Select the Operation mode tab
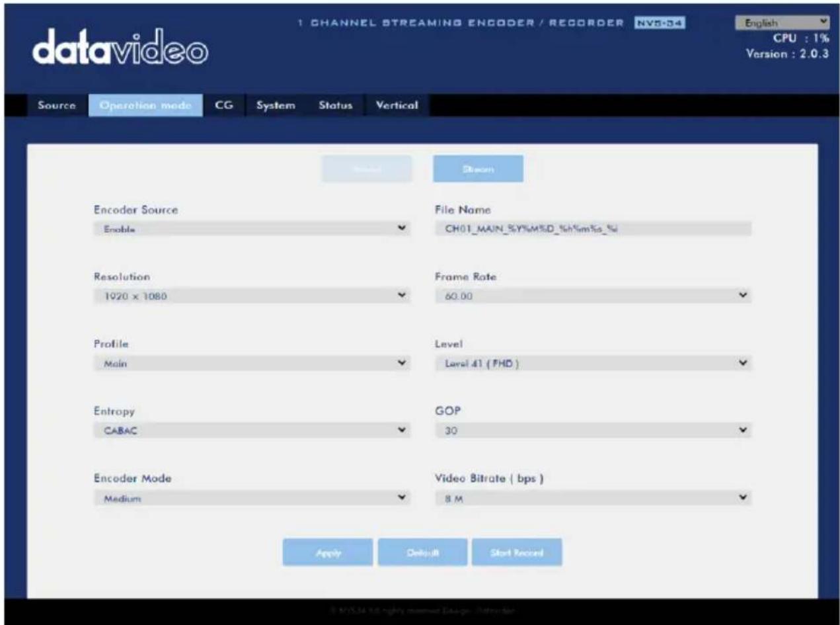Screen dimensions: 840x625 [145, 106]
